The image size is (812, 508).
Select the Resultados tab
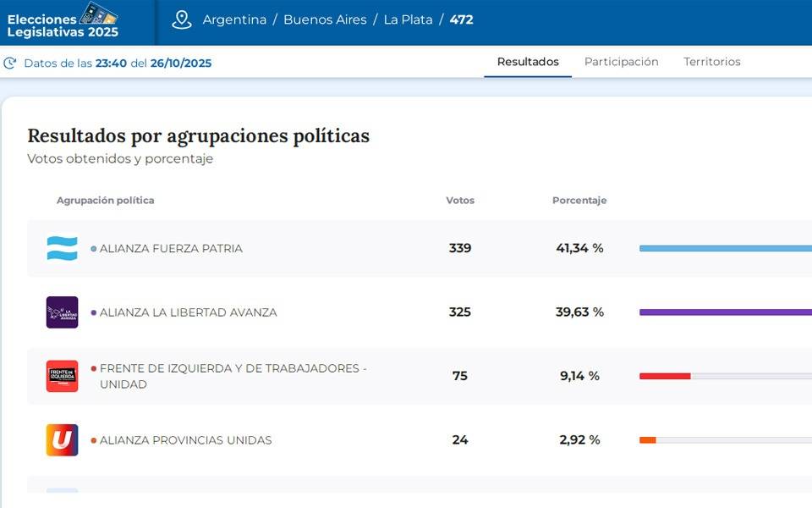(x=528, y=62)
